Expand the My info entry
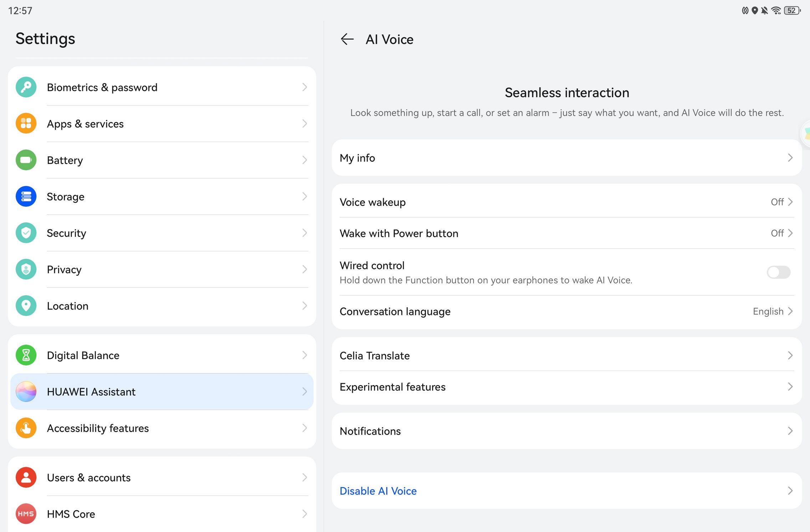Screen dimensions: 810x532 point(567,158)
